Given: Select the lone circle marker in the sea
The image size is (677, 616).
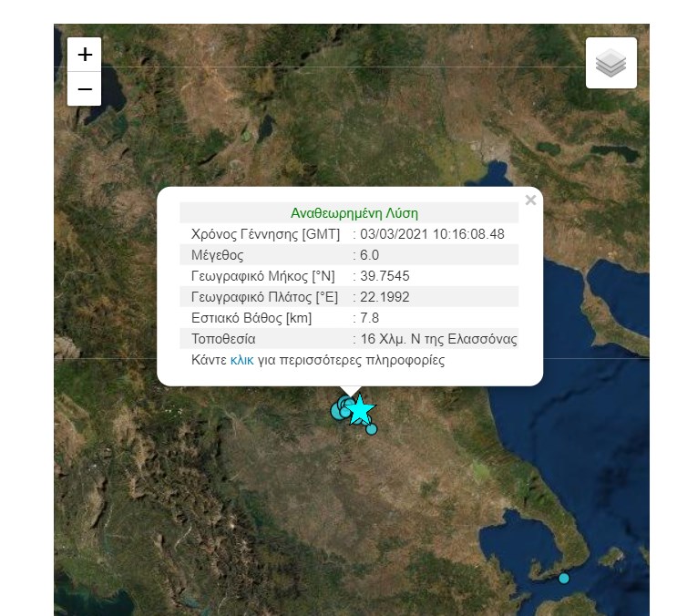Looking at the screenshot, I should [x=564, y=578].
